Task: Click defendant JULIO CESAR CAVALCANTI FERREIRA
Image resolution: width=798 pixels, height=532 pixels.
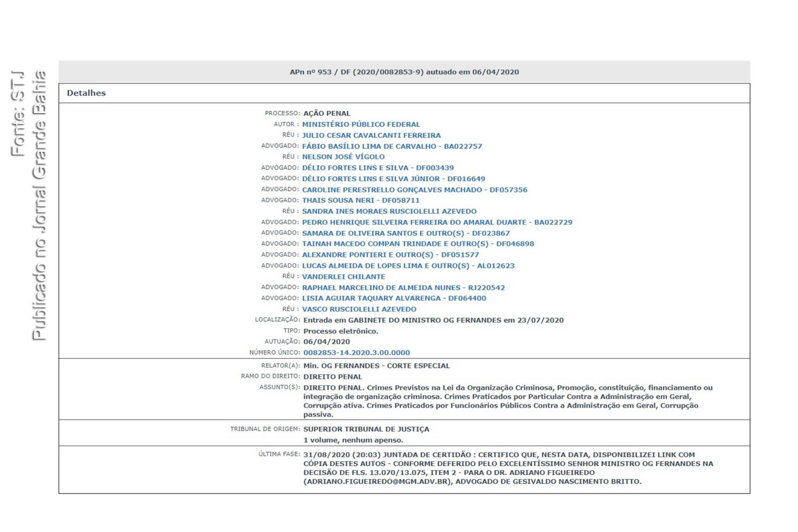Action: coord(371,135)
